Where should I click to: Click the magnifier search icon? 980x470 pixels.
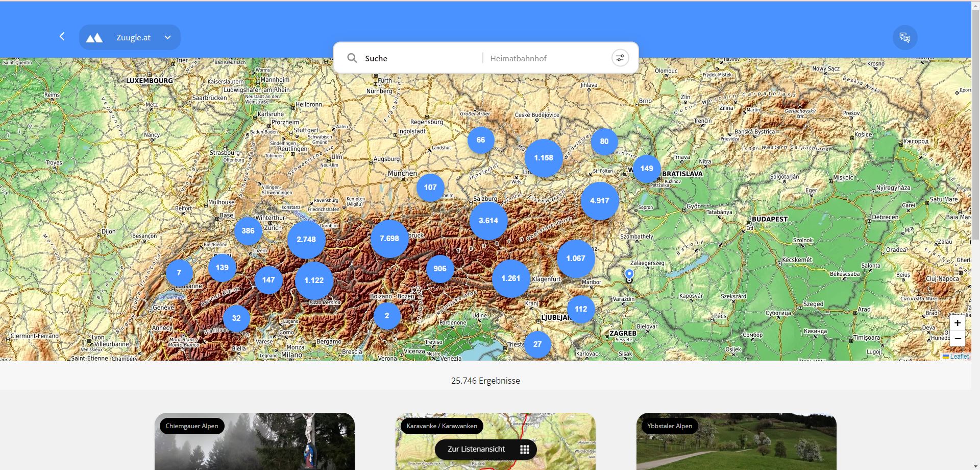click(x=352, y=58)
